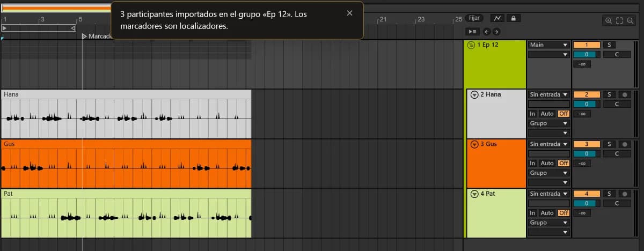Click the zoom-to-fit brackets icon
This screenshot has width=644, height=251.
[619, 20]
